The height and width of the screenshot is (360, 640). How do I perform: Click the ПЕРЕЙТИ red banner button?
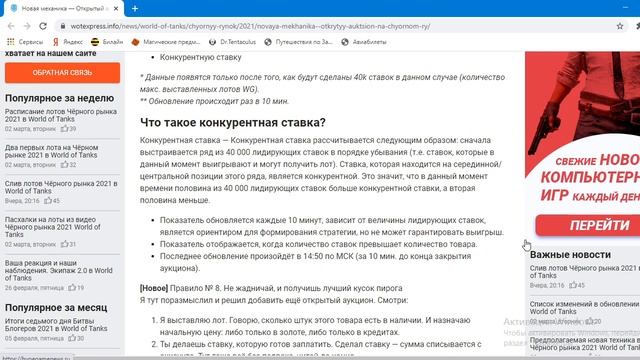coord(588,225)
